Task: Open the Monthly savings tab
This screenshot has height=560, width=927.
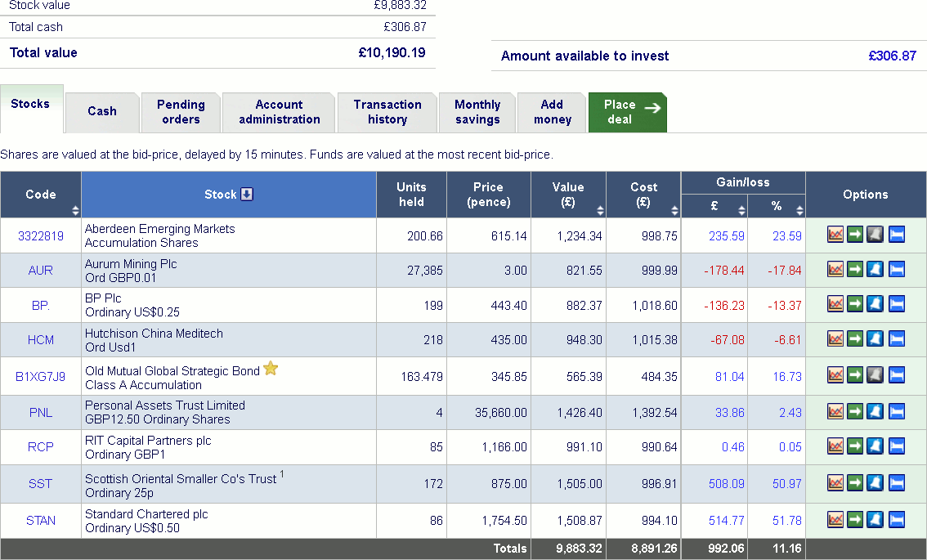Action: [x=477, y=112]
